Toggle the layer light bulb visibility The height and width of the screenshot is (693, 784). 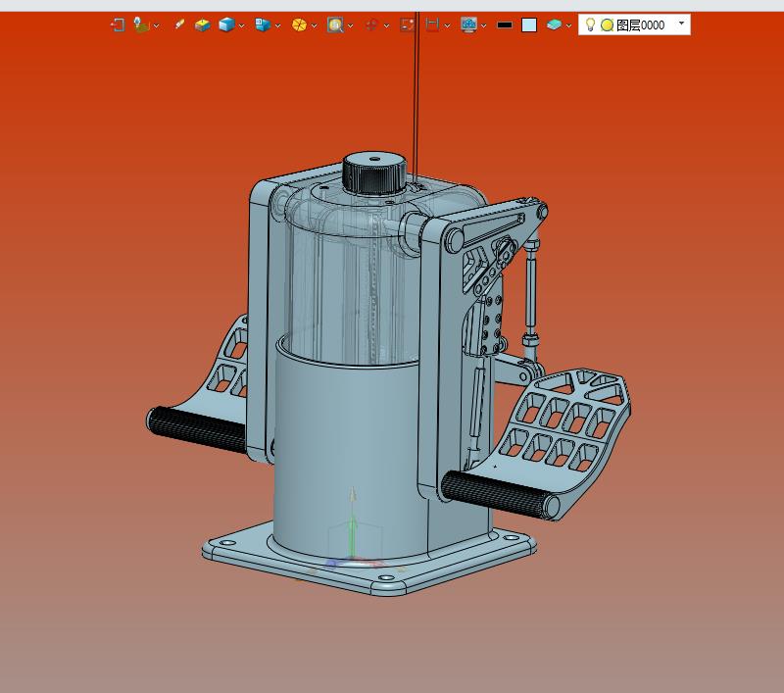click(x=590, y=25)
